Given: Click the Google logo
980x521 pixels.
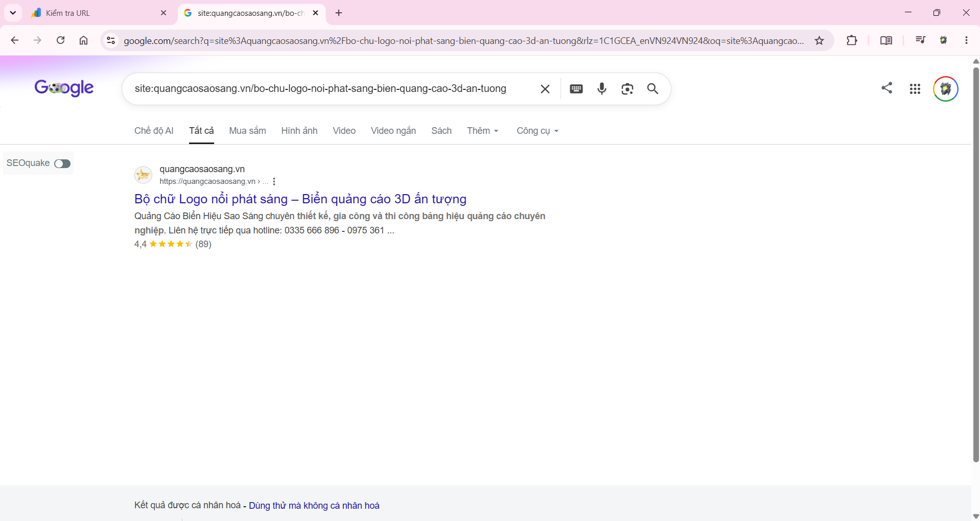Looking at the screenshot, I should tap(64, 88).
